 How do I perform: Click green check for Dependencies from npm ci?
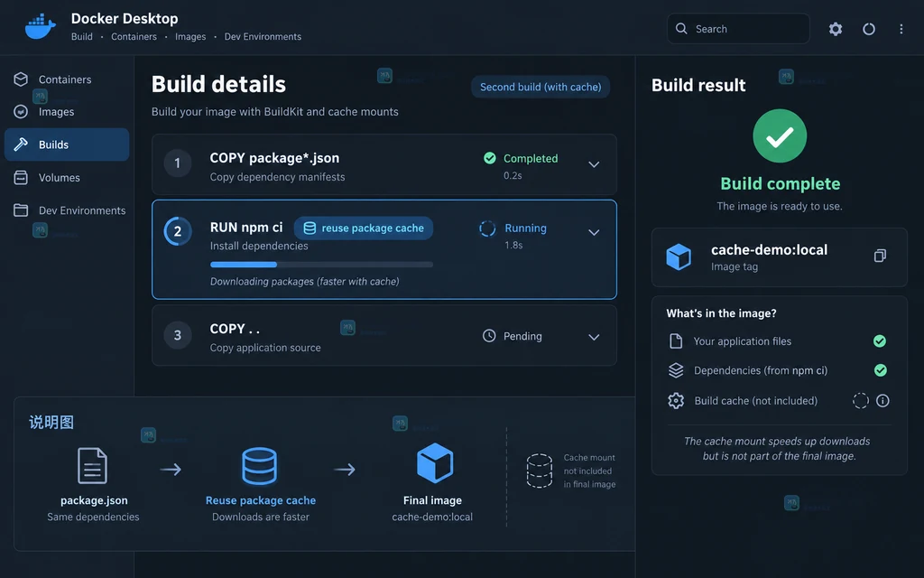(x=881, y=369)
